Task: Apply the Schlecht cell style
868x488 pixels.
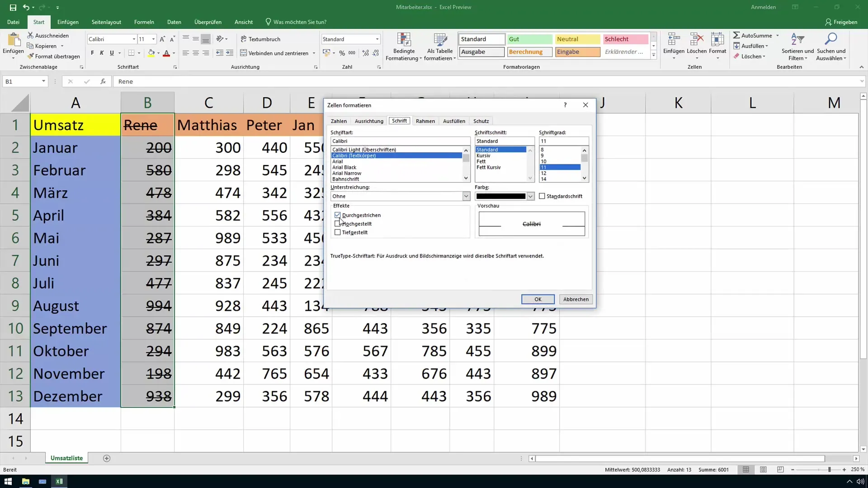Action: (625, 39)
